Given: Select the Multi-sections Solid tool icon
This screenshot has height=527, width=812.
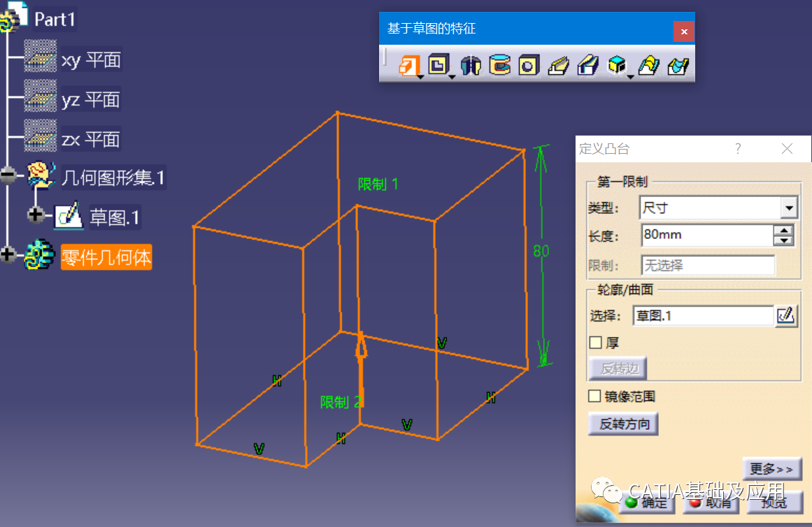Looking at the screenshot, I should [x=648, y=66].
